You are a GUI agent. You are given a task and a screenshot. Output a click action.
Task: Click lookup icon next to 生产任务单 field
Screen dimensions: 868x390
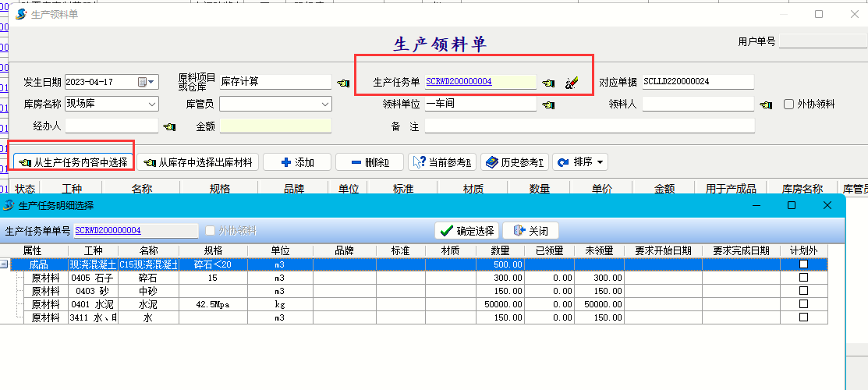point(548,83)
